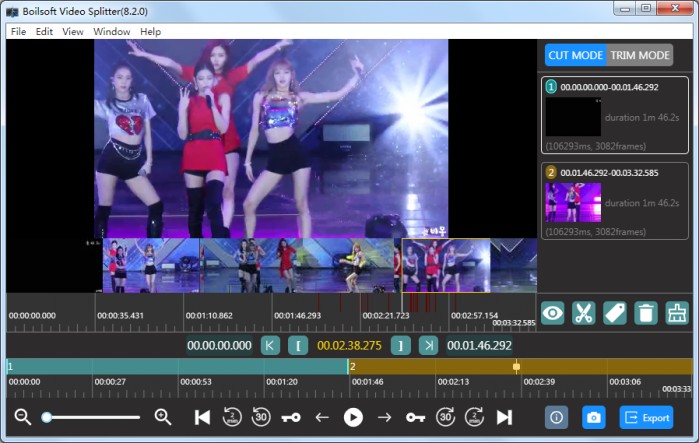Go to previous keyframe icon
The width and height of the screenshot is (699, 443).
(x=291, y=418)
